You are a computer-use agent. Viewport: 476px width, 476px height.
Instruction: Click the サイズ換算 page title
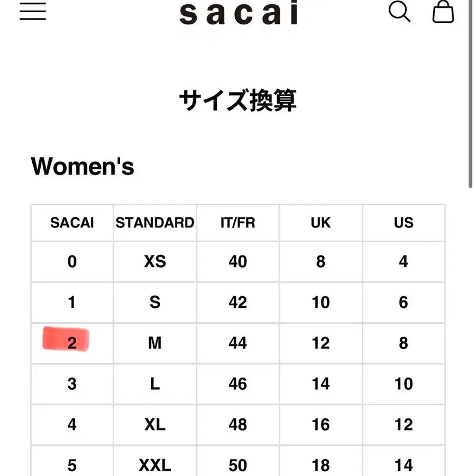click(x=238, y=100)
